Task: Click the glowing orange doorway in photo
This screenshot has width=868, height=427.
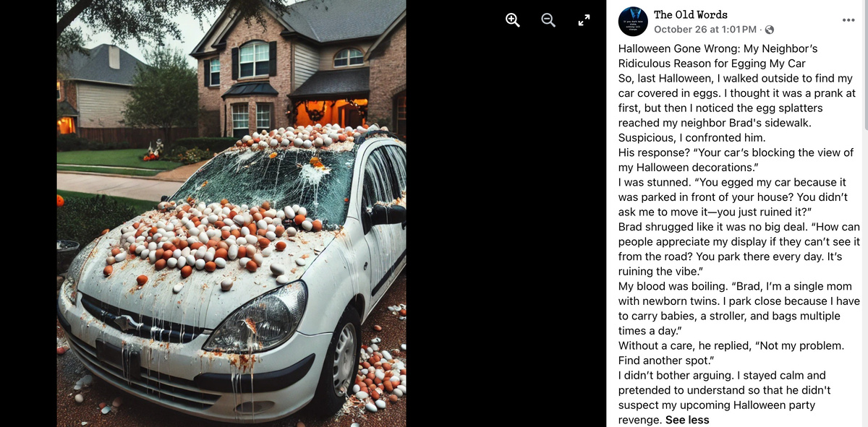Action: [x=329, y=112]
